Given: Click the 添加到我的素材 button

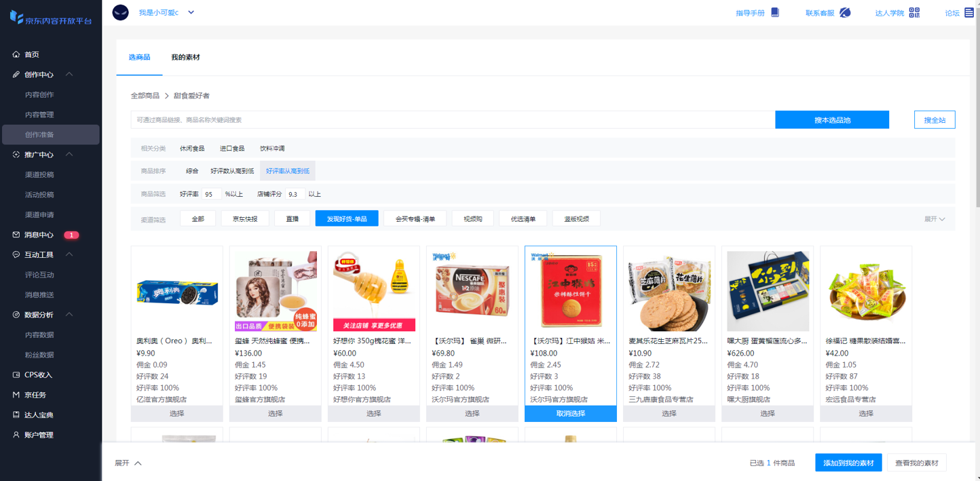Looking at the screenshot, I should (848, 463).
